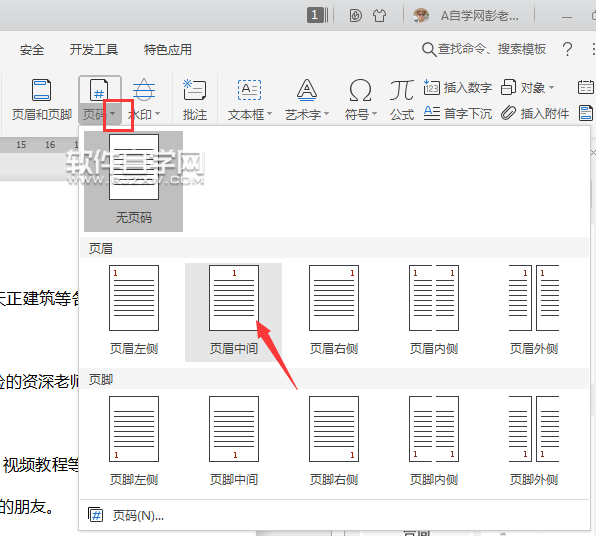Viewport: 596px width, 536px height.
Task: Open the 开发工具 ribbon tab
Action: tap(94, 50)
